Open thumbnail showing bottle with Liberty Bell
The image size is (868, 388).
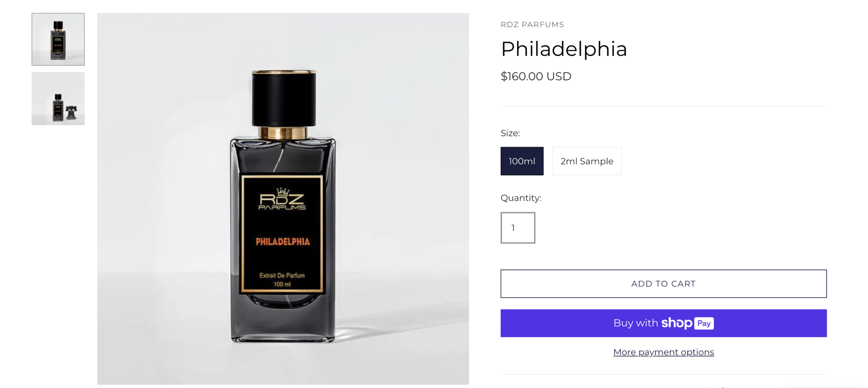tap(58, 98)
